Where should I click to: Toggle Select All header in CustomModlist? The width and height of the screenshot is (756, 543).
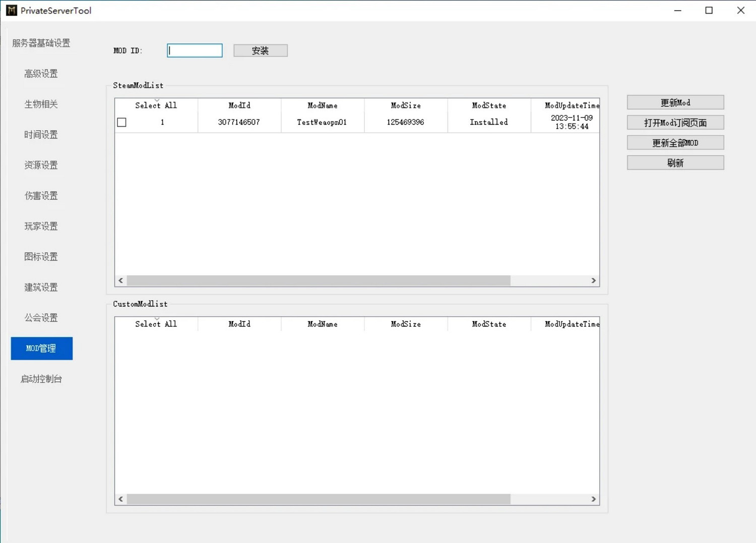point(156,324)
